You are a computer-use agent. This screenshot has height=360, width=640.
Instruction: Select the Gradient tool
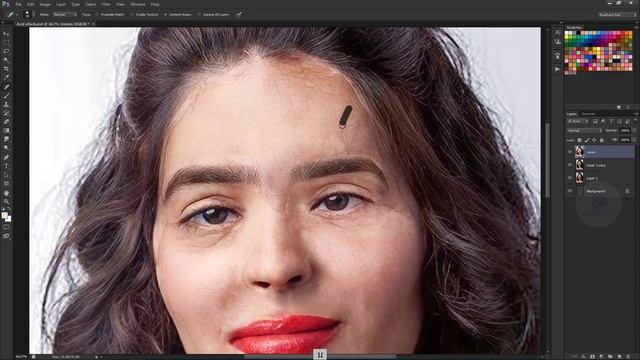click(x=6, y=131)
